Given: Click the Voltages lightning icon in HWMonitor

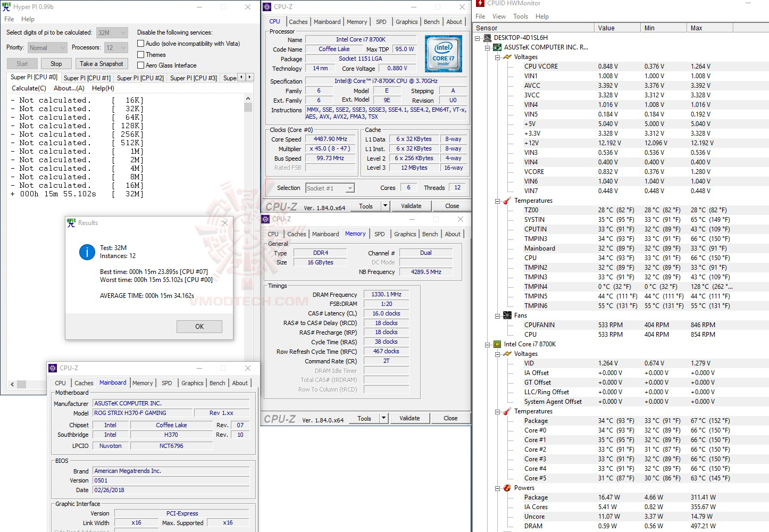Looking at the screenshot, I should [x=506, y=57].
